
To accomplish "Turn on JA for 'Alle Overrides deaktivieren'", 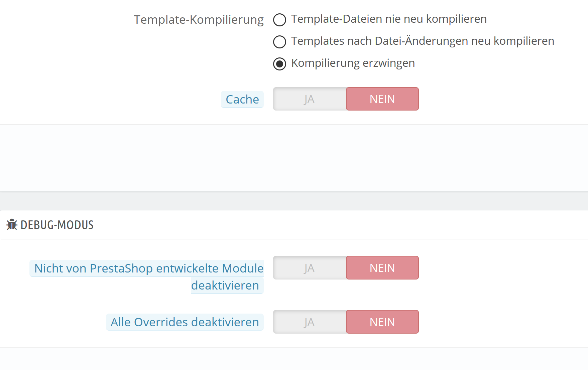I will pyautogui.click(x=310, y=322).
